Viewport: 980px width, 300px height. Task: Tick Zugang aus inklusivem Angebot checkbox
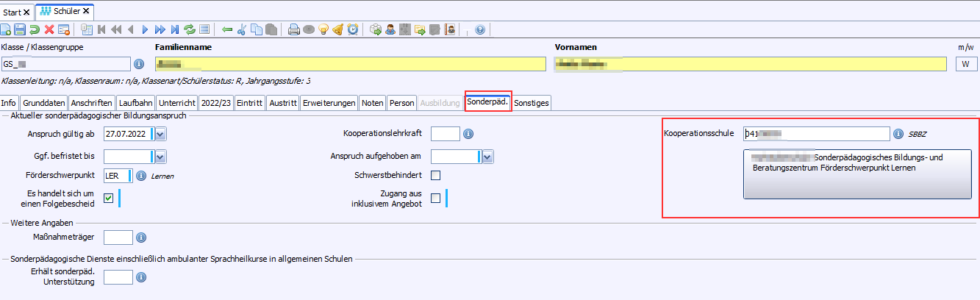pos(435,198)
